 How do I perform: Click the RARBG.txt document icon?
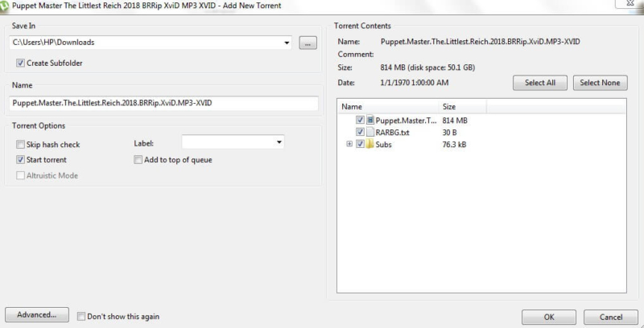(x=370, y=132)
